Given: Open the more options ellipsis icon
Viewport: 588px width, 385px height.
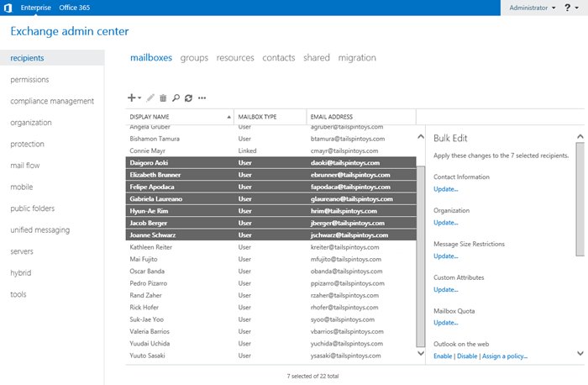Looking at the screenshot, I should (x=202, y=98).
